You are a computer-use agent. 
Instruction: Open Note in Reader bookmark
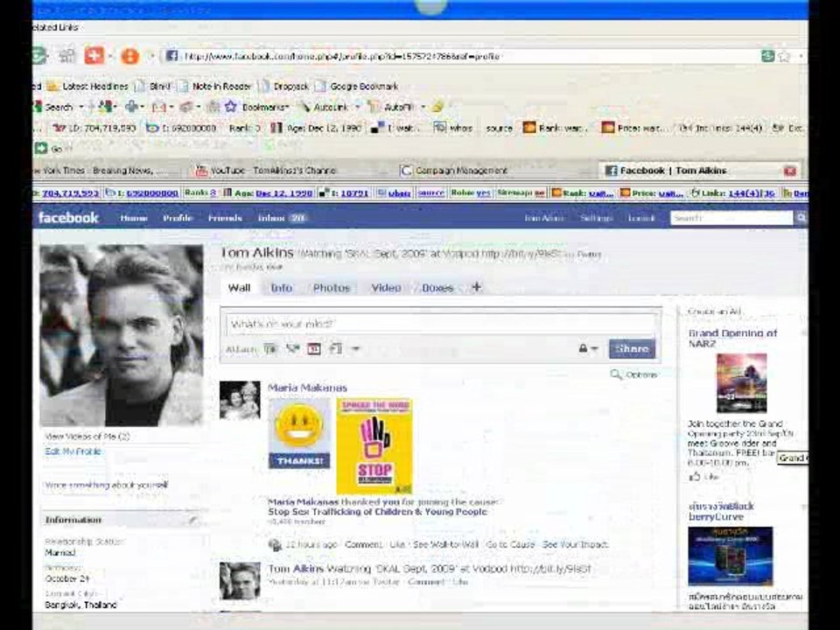point(215,87)
